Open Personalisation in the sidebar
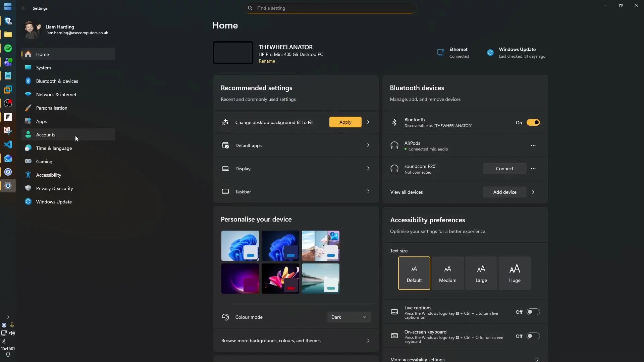This screenshot has height=362, width=644. pyautogui.click(x=52, y=108)
